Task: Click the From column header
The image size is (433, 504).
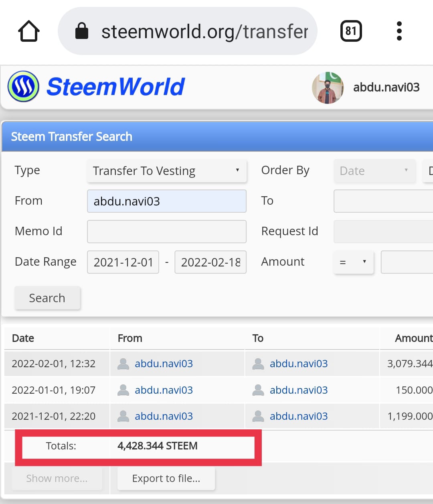Action: click(130, 338)
